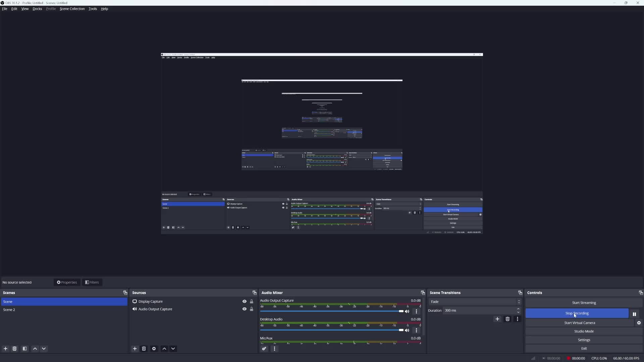This screenshot has width=644, height=362.
Task: Open scene filters icon in Scenes dock
Action: pyautogui.click(x=24, y=349)
